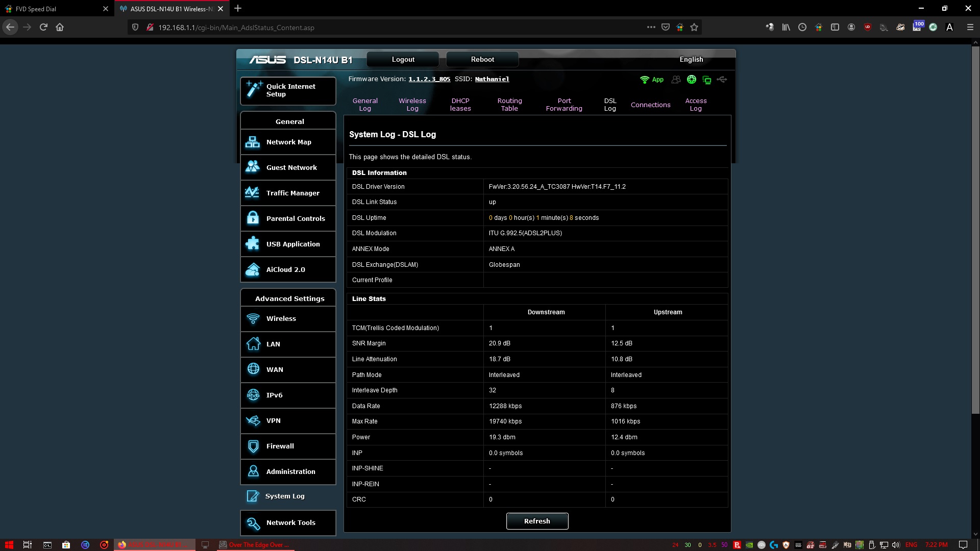This screenshot has height=551, width=980.
Task: Click the Network Map icon
Action: [253, 142]
